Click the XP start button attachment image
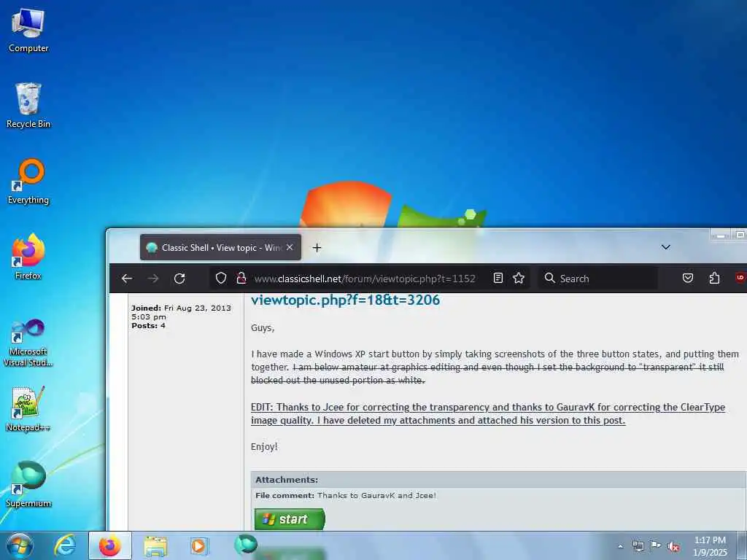This screenshot has width=747, height=560. click(x=290, y=519)
